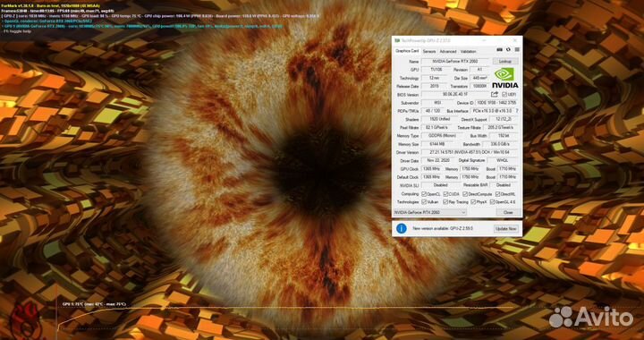Click the BIOS Version field
The width and height of the screenshot is (644, 340).
coord(455,95)
